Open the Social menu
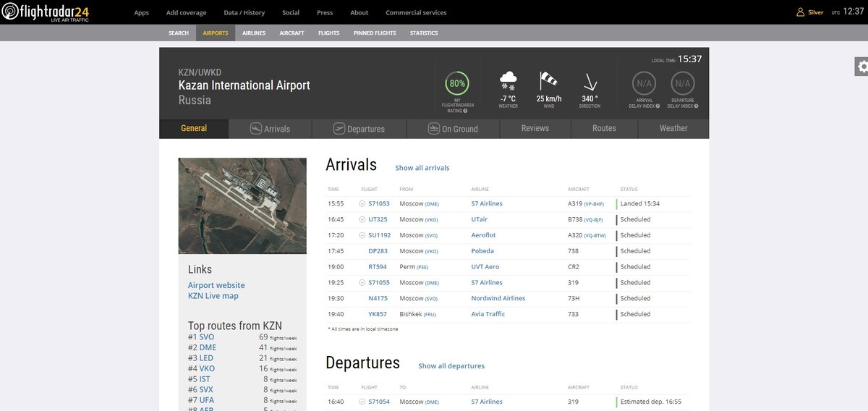Screen dimensions: 868x411 291,12
